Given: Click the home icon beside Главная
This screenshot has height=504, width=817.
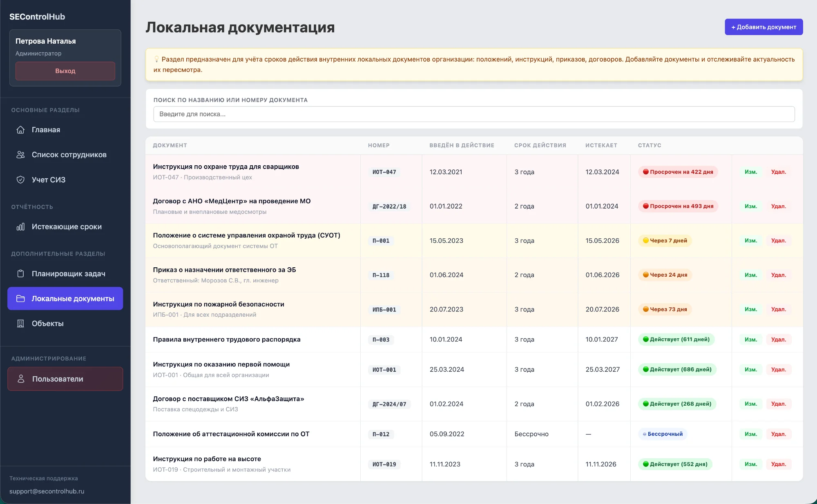Looking at the screenshot, I should (20, 130).
